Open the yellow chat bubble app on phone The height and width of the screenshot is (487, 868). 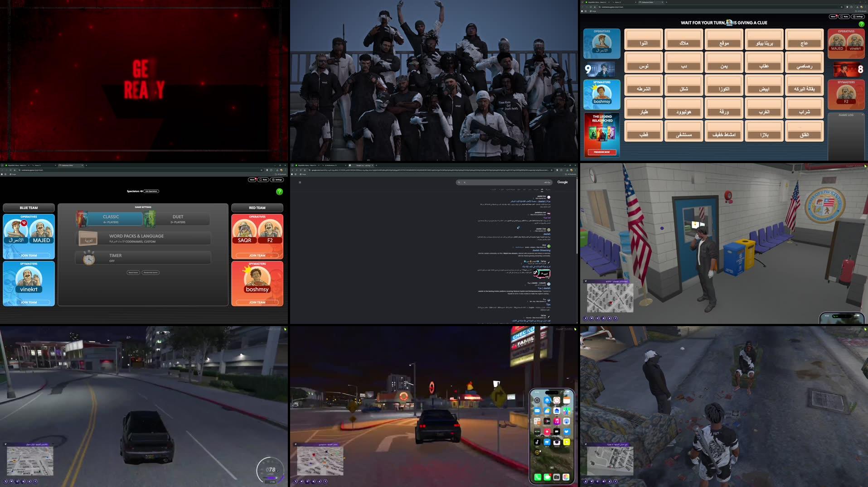567,442
